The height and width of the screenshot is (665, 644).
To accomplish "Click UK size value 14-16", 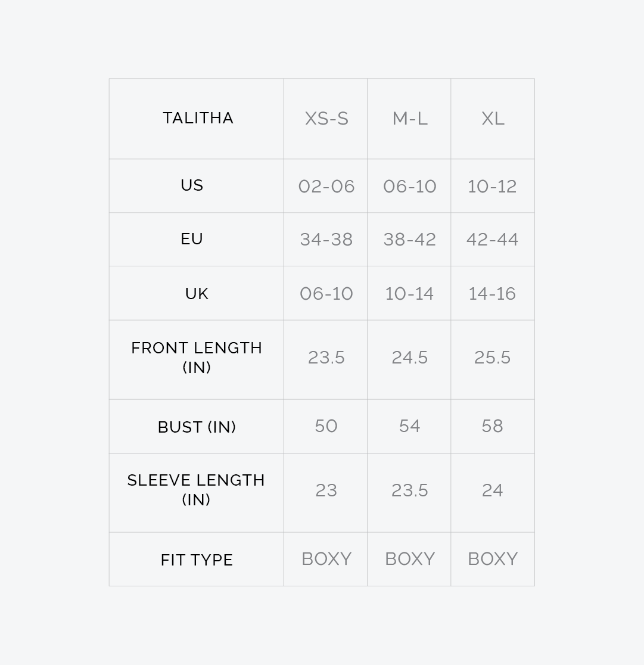I will 492,294.
